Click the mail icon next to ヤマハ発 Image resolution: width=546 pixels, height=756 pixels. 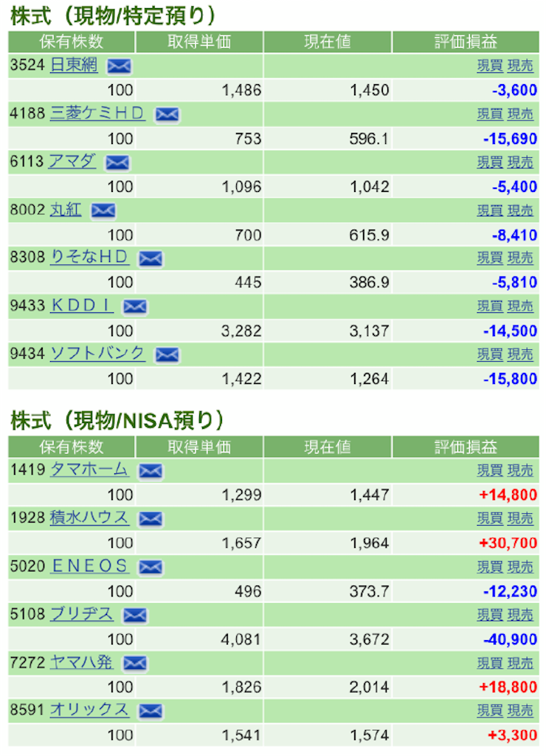pyautogui.click(x=135, y=664)
